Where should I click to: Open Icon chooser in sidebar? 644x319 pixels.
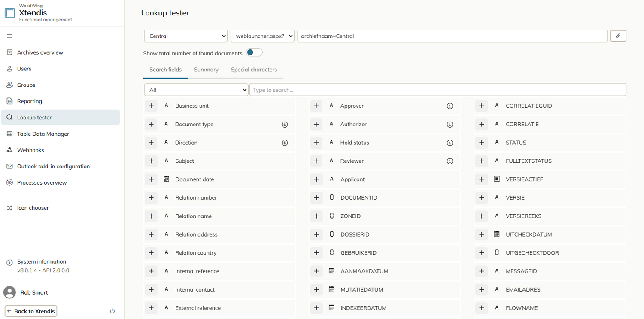[x=60, y=208]
